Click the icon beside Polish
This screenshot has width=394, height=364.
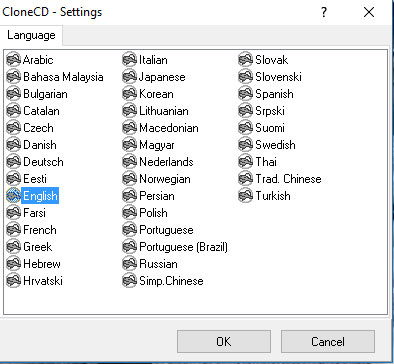[x=129, y=213]
